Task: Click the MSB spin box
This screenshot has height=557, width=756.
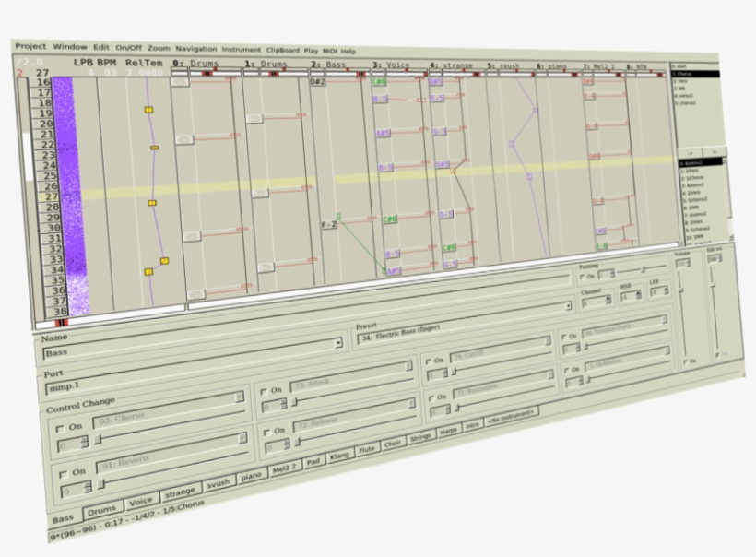Action: point(631,296)
